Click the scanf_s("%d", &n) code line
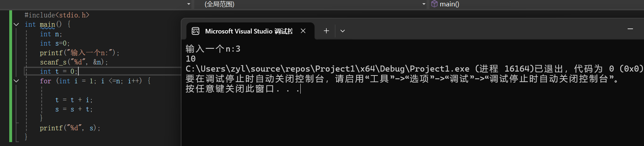644x146 pixels. (x=74, y=62)
